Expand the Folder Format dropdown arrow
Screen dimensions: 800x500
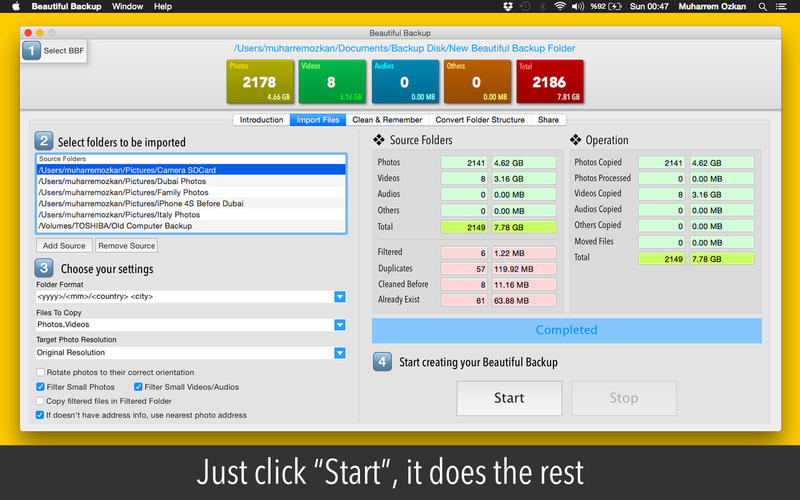click(340, 296)
